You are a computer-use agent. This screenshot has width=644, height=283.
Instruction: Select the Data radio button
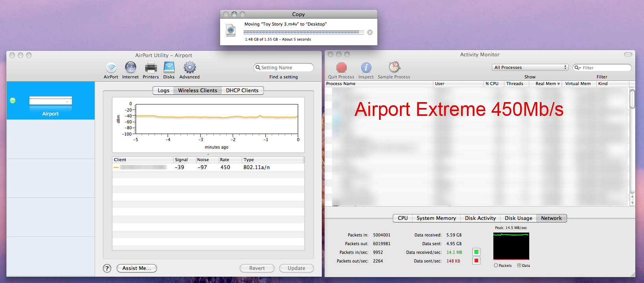[519, 265]
